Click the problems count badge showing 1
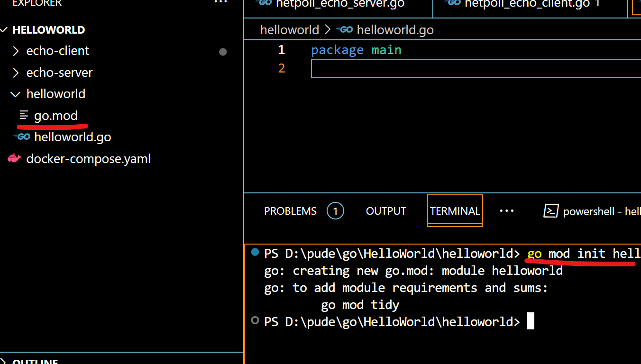641x364 pixels. coord(335,211)
